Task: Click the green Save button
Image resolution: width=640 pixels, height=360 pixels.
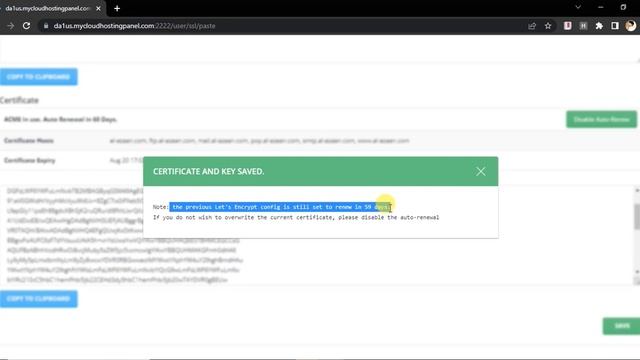Action: tap(622, 326)
